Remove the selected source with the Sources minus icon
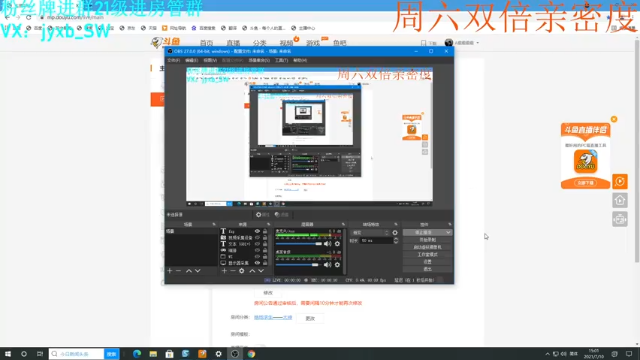 233,271
